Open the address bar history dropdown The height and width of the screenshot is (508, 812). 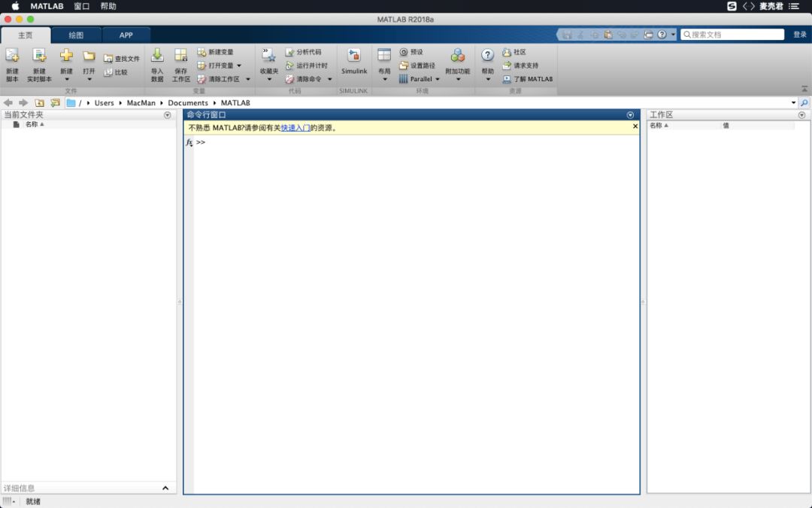click(x=793, y=102)
